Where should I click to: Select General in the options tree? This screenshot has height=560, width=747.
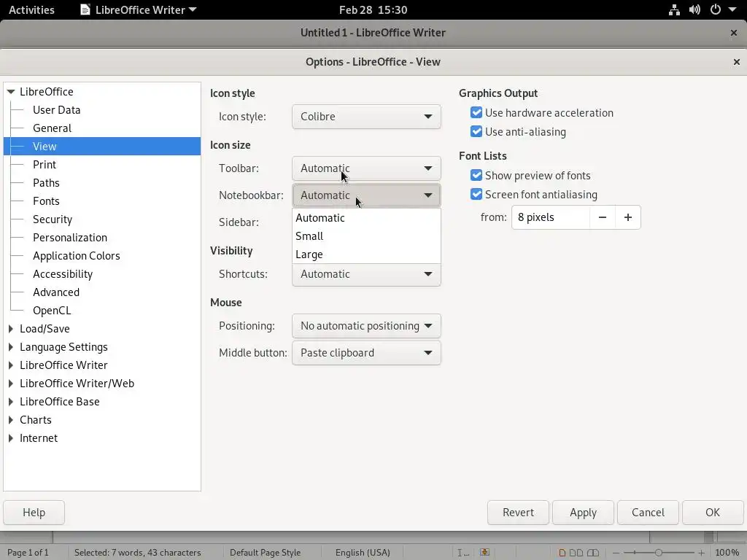click(x=52, y=128)
